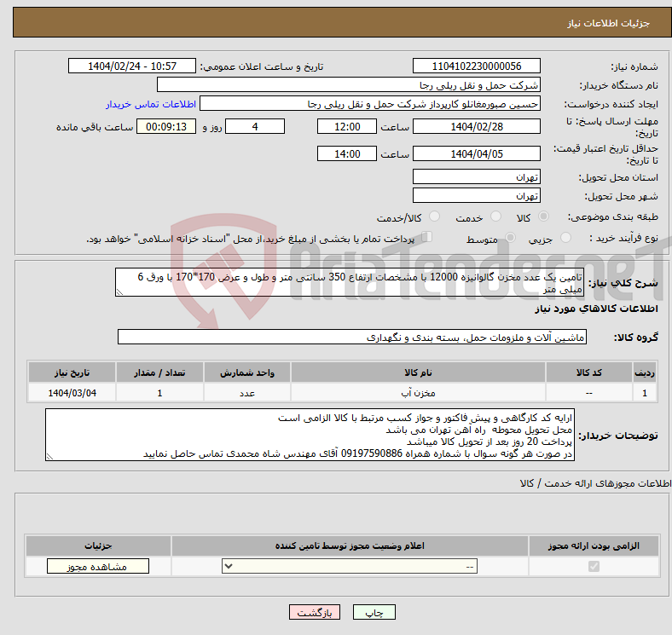This screenshot has width=672, height=635.
Task: Click the price validity date field 1404/04/05
Action: pyautogui.click(x=476, y=154)
